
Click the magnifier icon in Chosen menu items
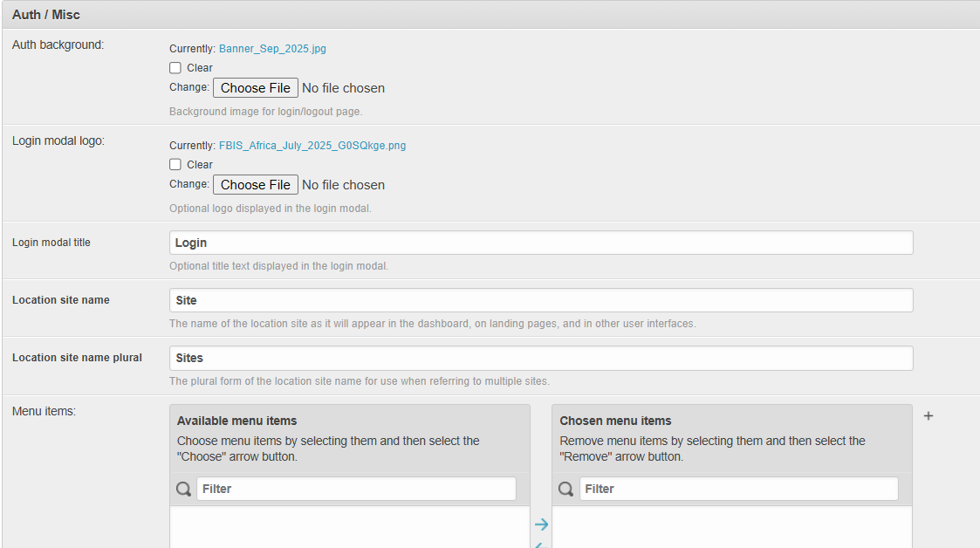(565, 488)
